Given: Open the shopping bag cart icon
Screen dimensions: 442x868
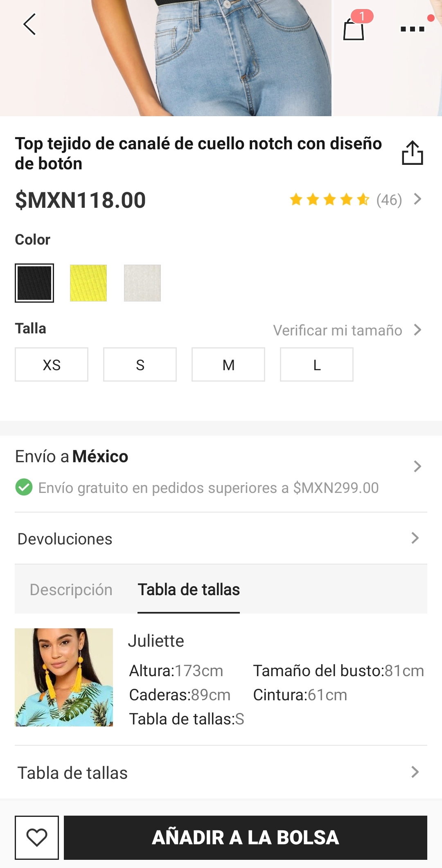Looking at the screenshot, I should pos(354,29).
